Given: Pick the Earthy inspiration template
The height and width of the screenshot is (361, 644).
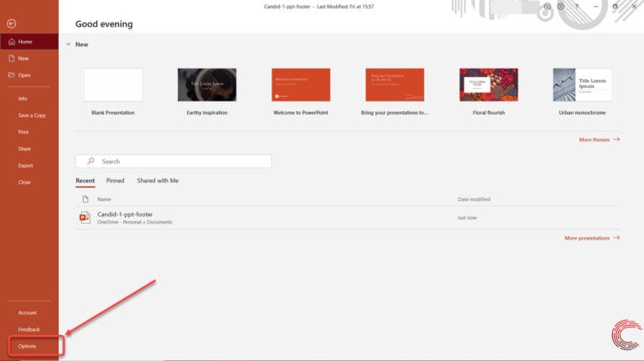Looking at the screenshot, I should pyautogui.click(x=207, y=85).
